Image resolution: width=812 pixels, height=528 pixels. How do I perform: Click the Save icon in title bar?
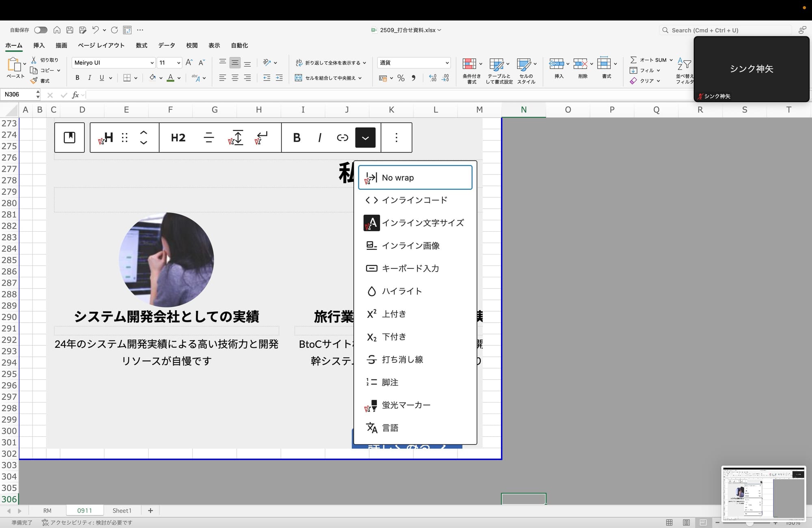(70, 30)
